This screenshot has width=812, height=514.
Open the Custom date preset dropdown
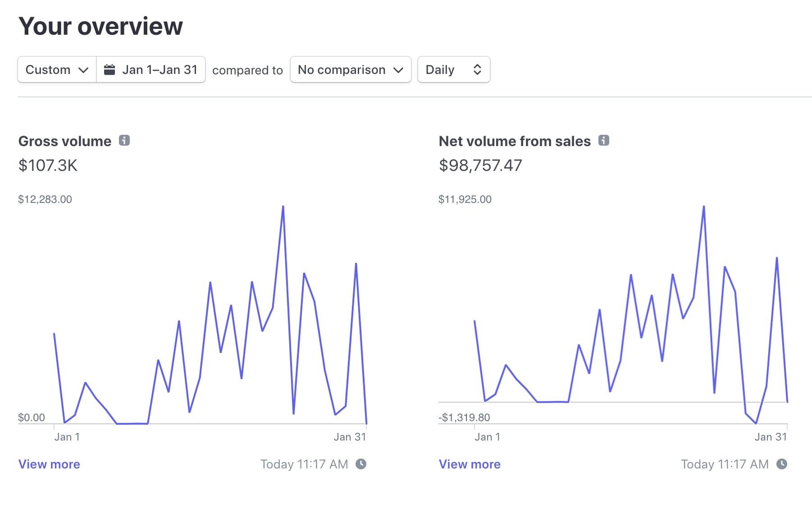coord(57,70)
